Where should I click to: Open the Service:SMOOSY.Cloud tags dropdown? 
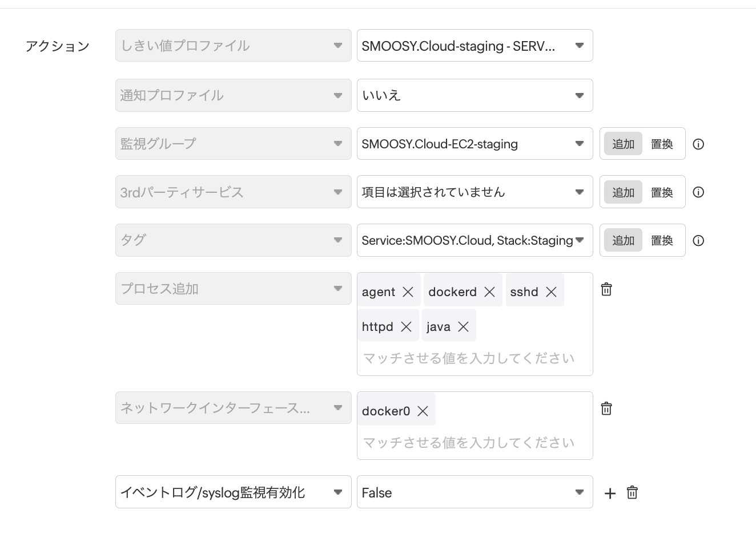475,240
